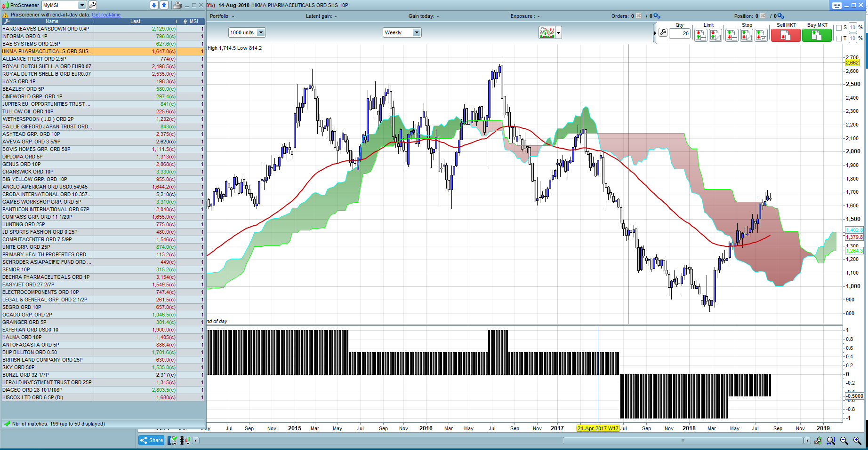The width and height of the screenshot is (868, 450).
Task: Click the first Stop order button
Action: pos(731,35)
